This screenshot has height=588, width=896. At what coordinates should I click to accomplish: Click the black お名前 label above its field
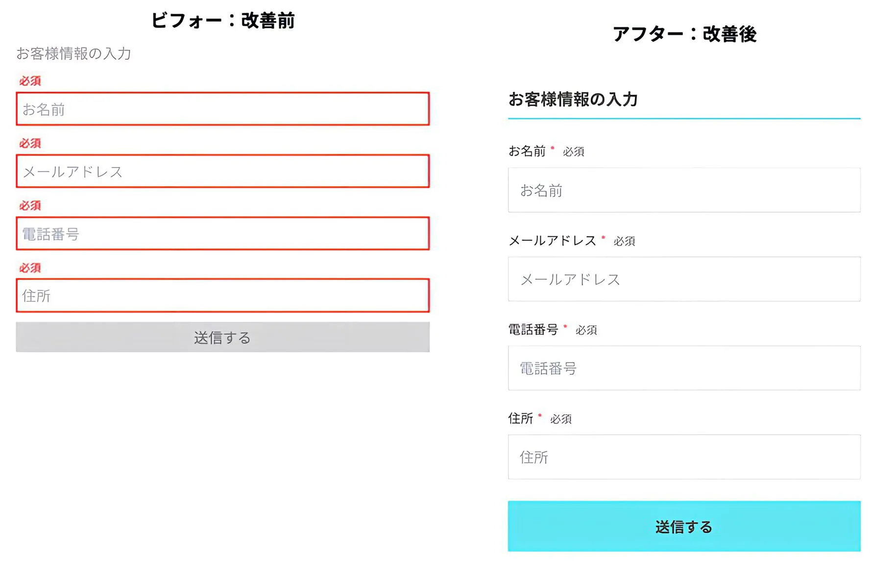[x=527, y=151]
